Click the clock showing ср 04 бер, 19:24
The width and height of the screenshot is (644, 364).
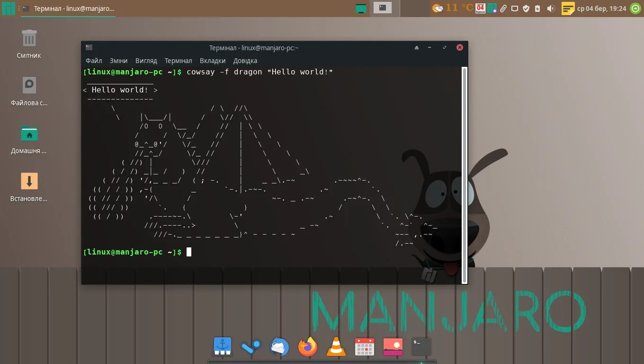[602, 9]
